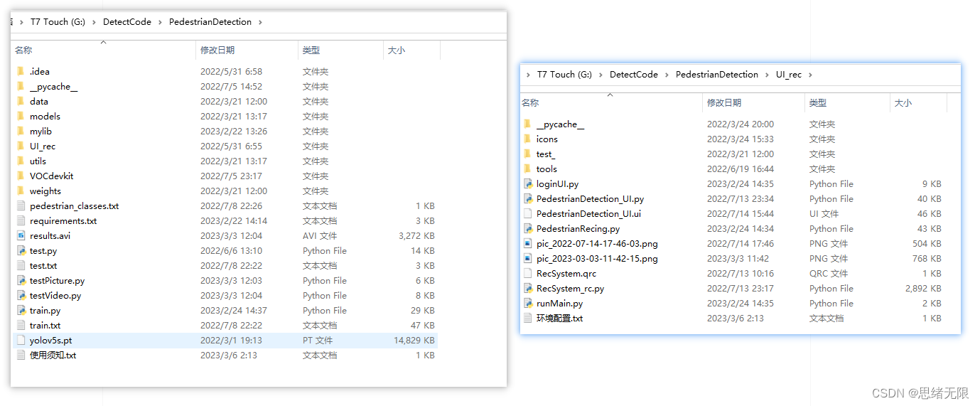Expand chevron after T7 Touch (G:) in right window

pos(601,75)
